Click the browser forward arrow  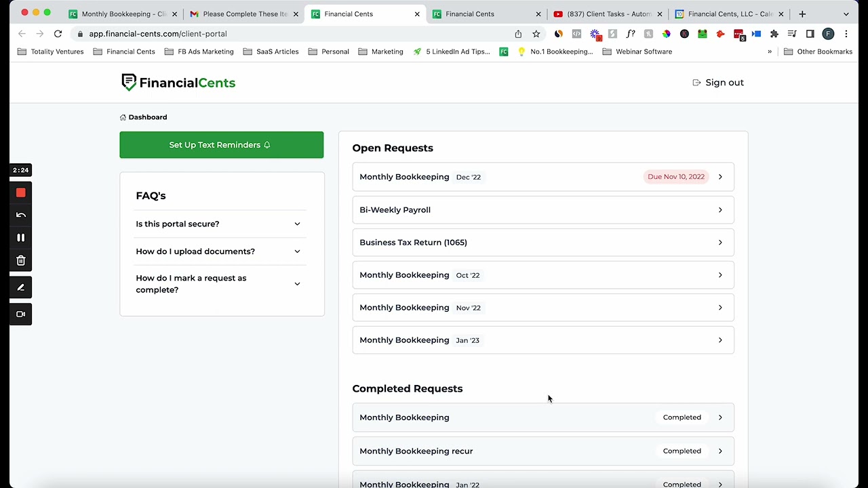(x=39, y=34)
